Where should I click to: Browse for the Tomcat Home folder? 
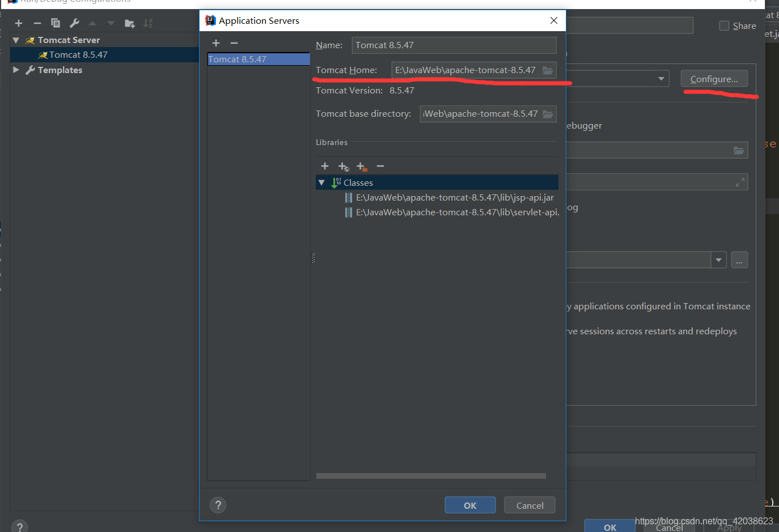pos(548,70)
